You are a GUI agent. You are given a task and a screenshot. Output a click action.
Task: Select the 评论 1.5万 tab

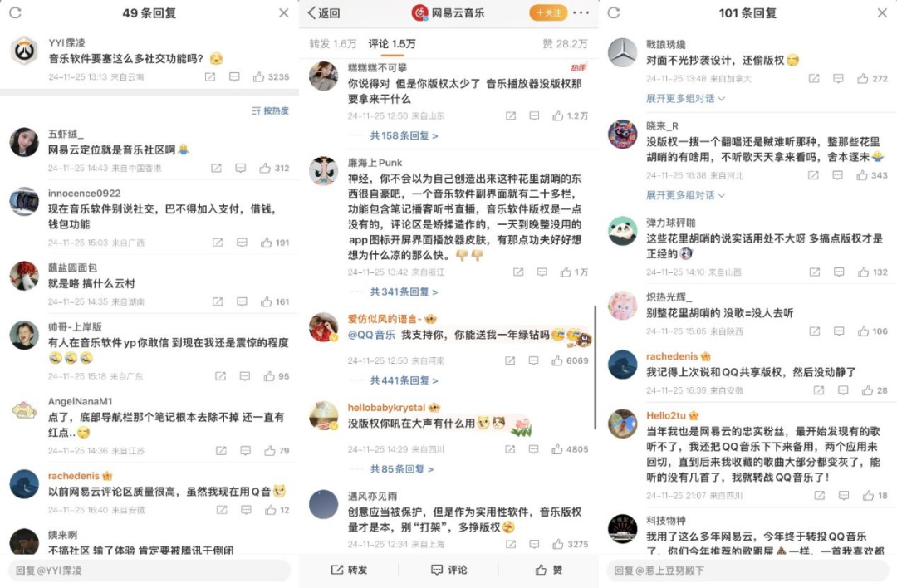coord(392,43)
